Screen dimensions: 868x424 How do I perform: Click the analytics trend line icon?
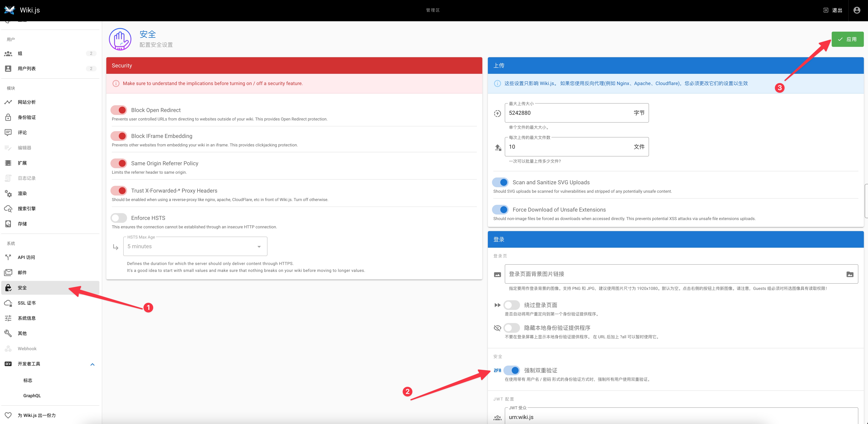(x=8, y=102)
